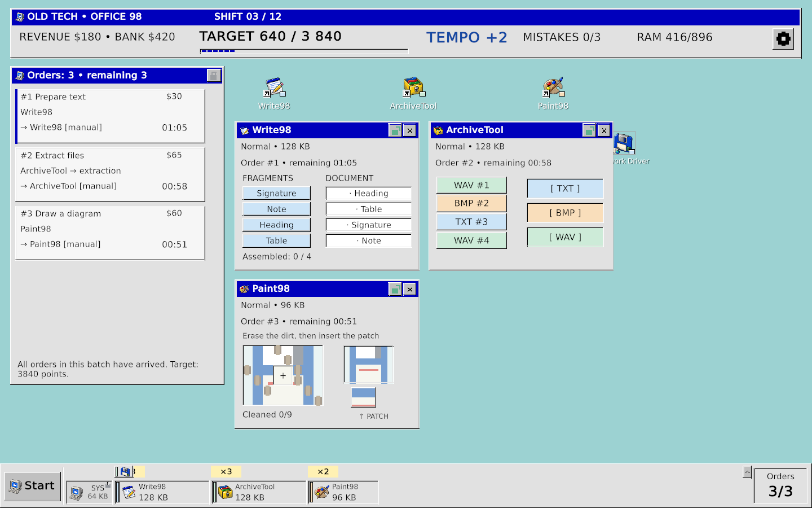Click the floppy disk icon above the taskbar
Screen dimensions: 812x508
(125, 472)
